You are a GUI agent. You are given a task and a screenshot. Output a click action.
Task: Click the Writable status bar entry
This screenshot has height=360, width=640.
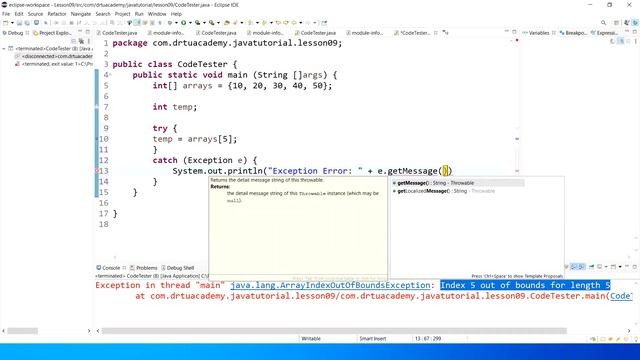[x=311, y=339]
